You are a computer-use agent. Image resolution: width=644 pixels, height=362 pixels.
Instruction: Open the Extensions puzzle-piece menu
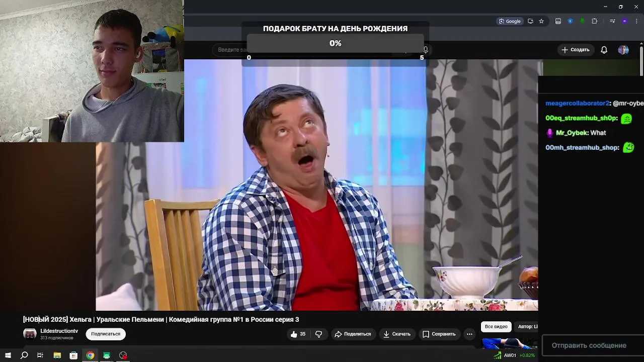pos(594,21)
